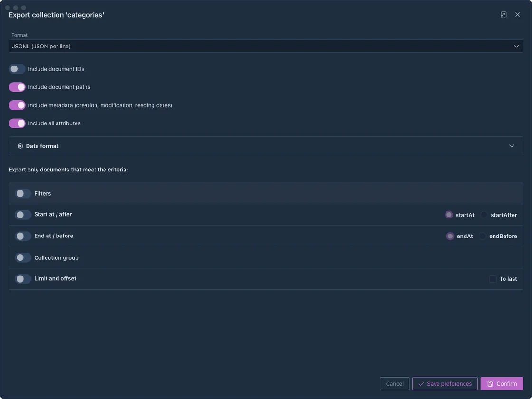
Task: Click the gear icon beside Data format
Action: pos(20,146)
